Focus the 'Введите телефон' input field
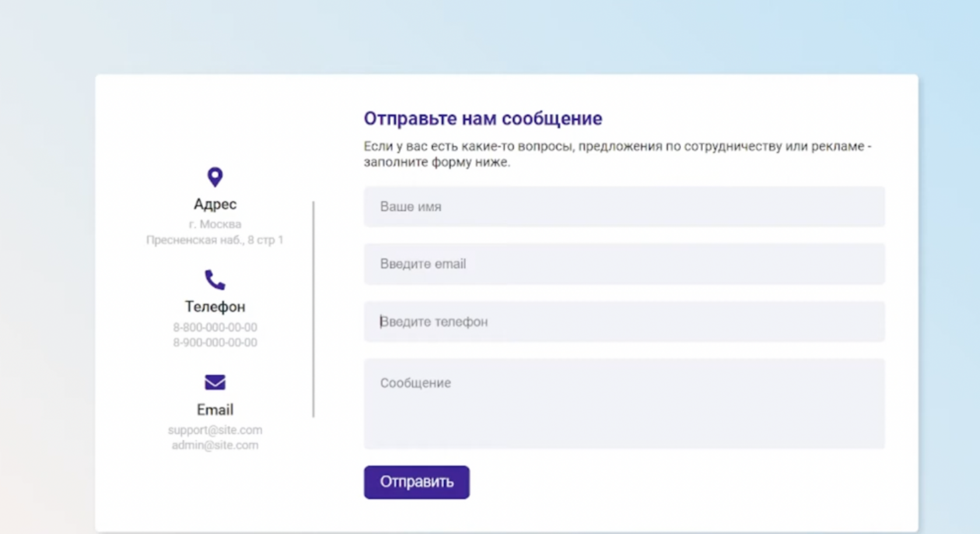 click(624, 321)
